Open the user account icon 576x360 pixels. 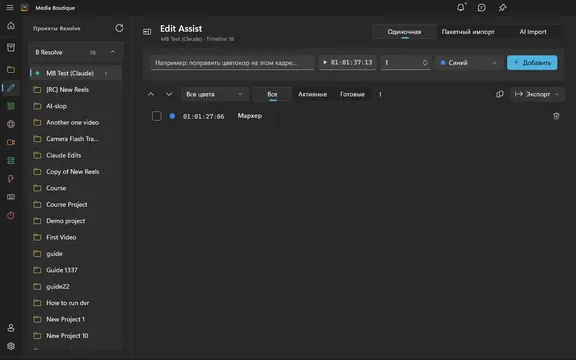[x=11, y=328]
